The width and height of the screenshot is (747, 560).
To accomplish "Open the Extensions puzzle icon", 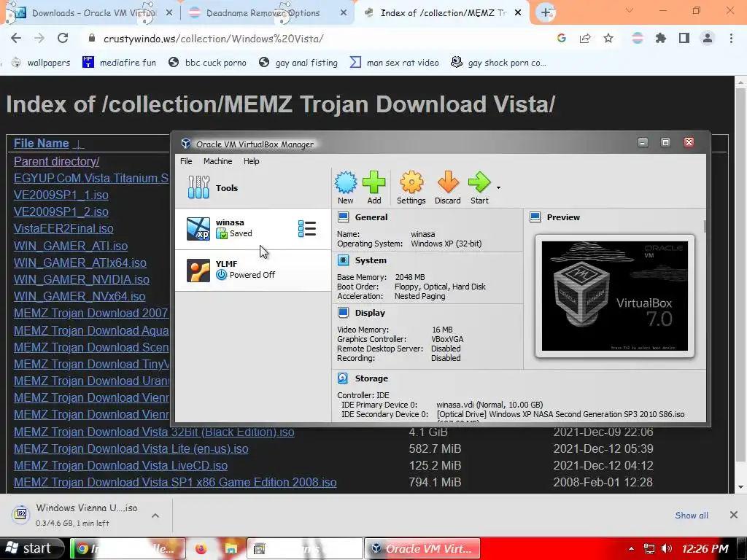I will [661, 38].
